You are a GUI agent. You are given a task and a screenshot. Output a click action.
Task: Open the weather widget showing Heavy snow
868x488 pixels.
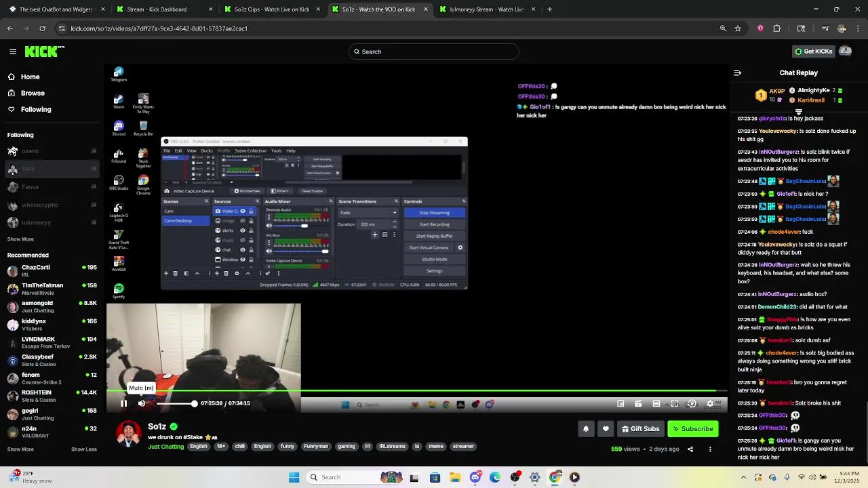tap(31, 477)
